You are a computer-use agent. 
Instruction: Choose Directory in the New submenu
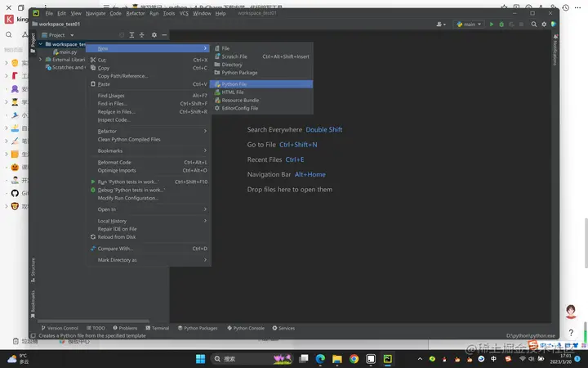[x=261, y=65]
